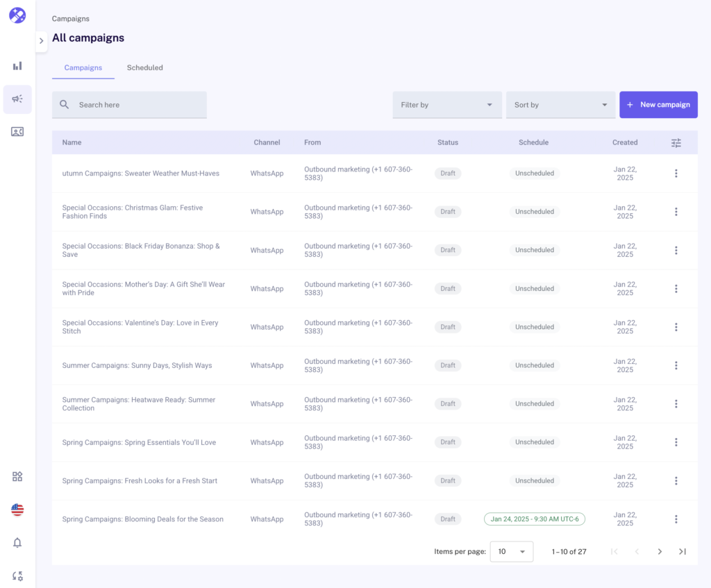711x588 pixels.
Task: Open the Sort by dropdown
Action: 560,105
